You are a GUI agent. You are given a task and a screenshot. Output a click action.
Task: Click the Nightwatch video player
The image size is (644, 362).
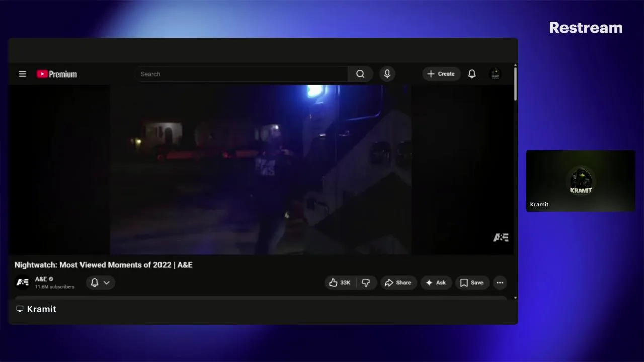coord(261,169)
